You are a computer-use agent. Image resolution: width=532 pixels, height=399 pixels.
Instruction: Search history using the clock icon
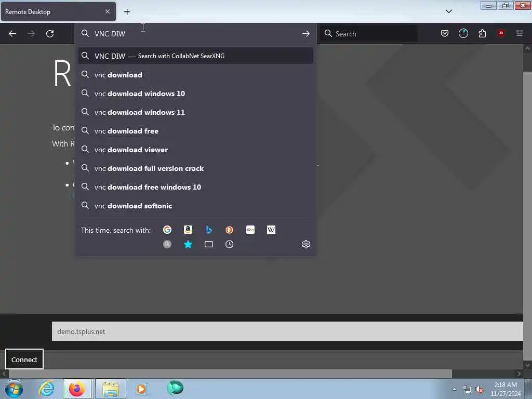click(x=229, y=244)
